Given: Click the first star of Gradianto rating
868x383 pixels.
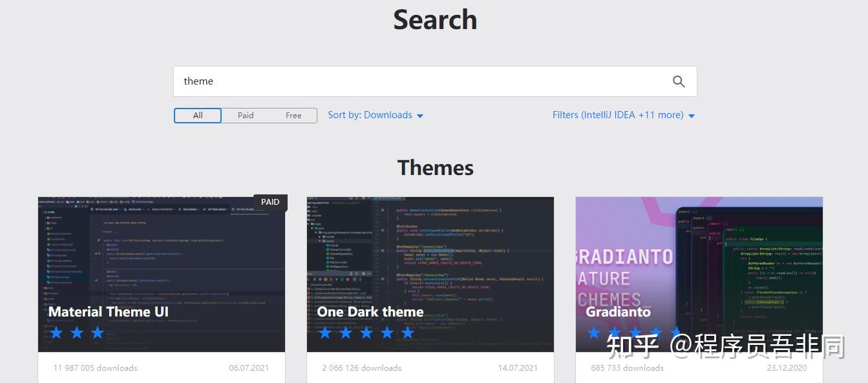Looking at the screenshot, I should tap(593, 332).
